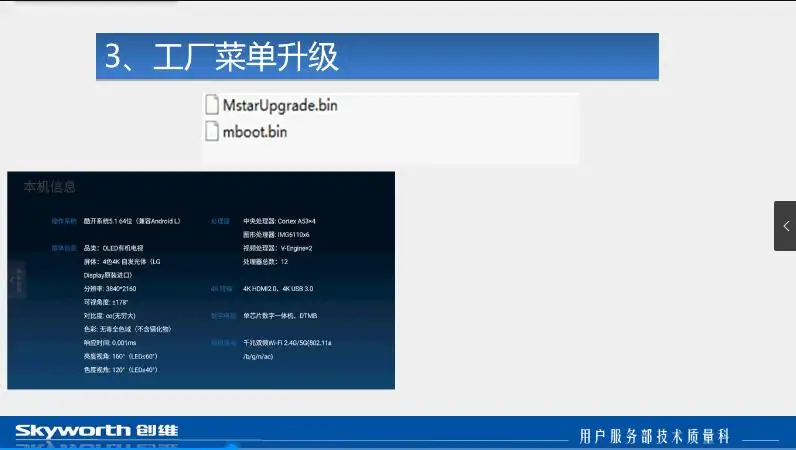This screenshot has width=796, height=450.
Task: Click the 酷开系统5.1 64位 OS line
Action: tap(132, 221)
